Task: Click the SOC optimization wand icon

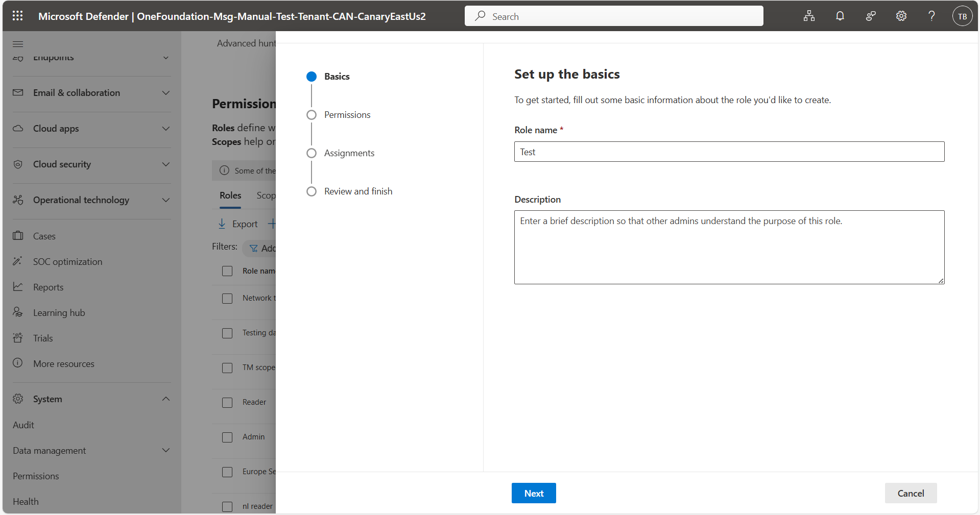Action: 18,261
